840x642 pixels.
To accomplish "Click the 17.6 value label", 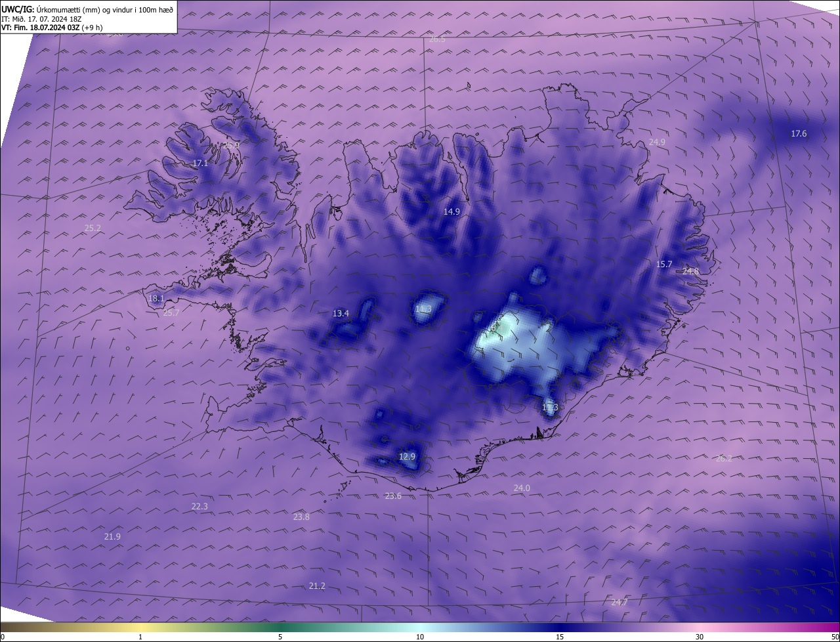I will click(x=799, y=134).
